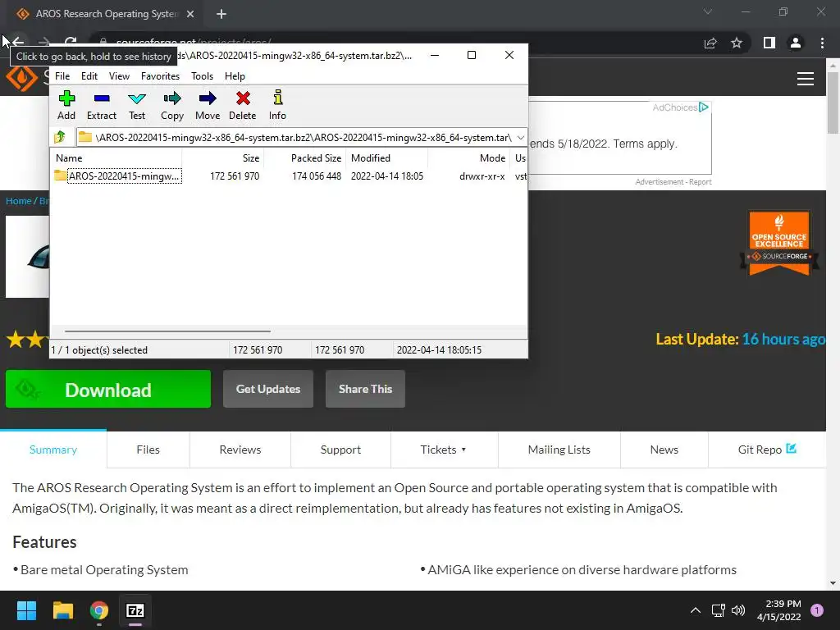Expand the Tickets tab dropdown
840x630 pixels.
pyautogui.click(x=444, y=450)
